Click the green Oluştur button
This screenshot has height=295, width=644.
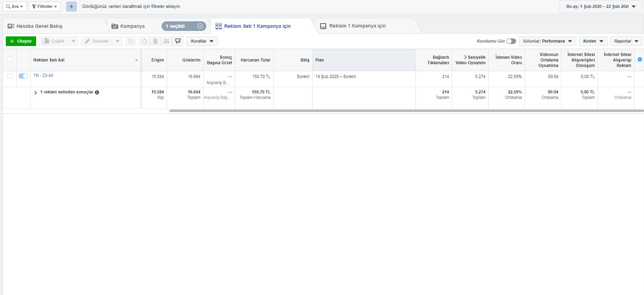coord(21,41)
